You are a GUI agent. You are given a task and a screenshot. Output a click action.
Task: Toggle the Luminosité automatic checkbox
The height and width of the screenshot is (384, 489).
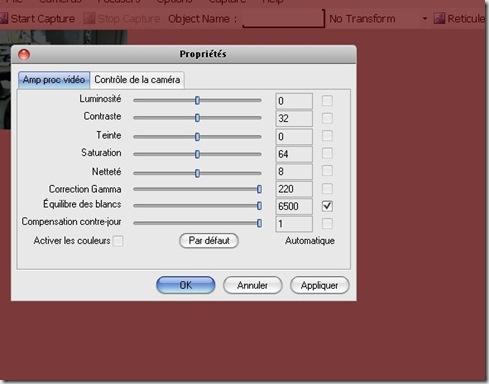pos(327,101)
